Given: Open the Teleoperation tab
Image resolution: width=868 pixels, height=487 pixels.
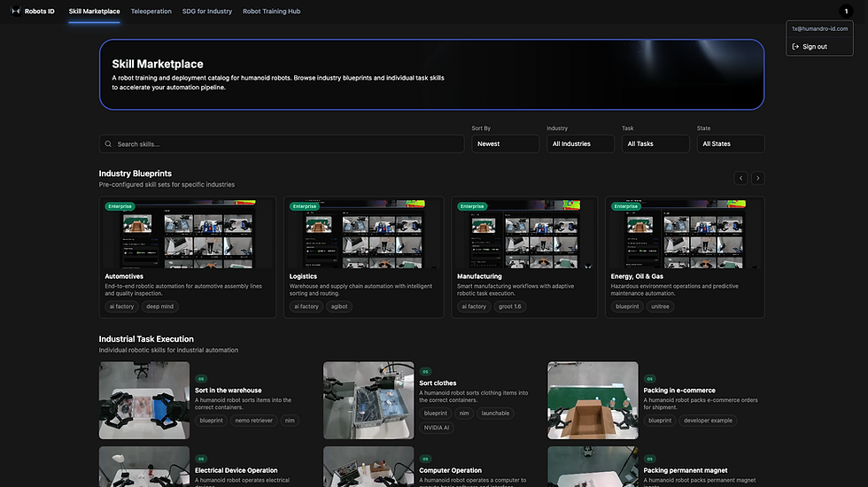Looking at the screenshot, I should pos(151,11).
